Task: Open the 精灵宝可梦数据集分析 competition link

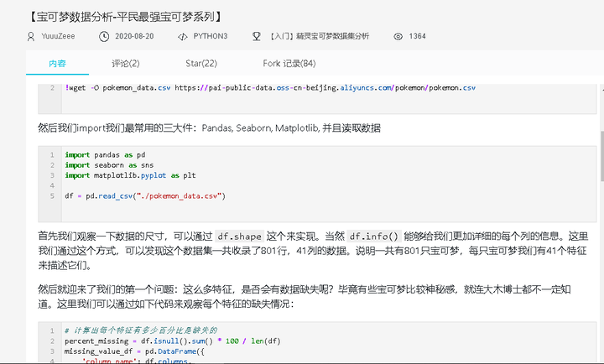Action: point(320,36)
